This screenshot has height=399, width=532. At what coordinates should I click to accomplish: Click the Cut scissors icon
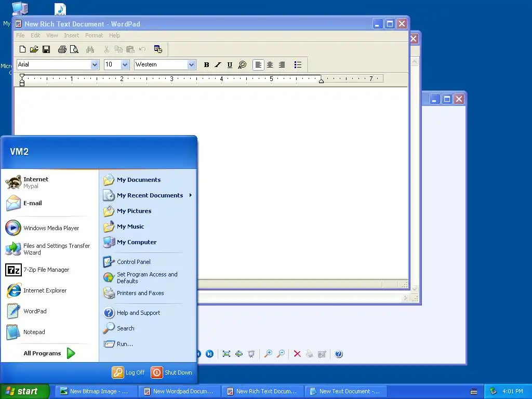(107, 49)
